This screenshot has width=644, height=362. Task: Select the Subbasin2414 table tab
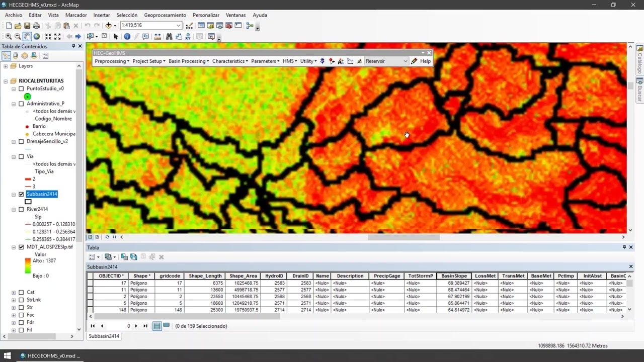(x=104, y=336)
